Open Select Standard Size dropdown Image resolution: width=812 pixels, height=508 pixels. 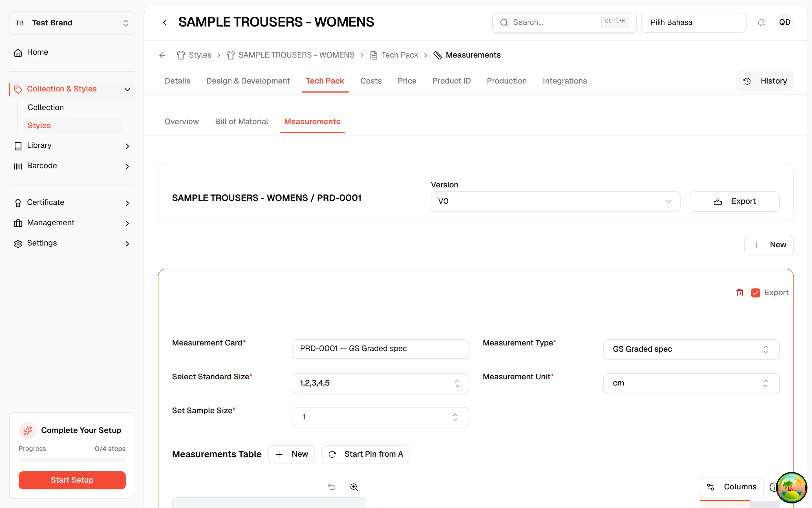point(381,383)
